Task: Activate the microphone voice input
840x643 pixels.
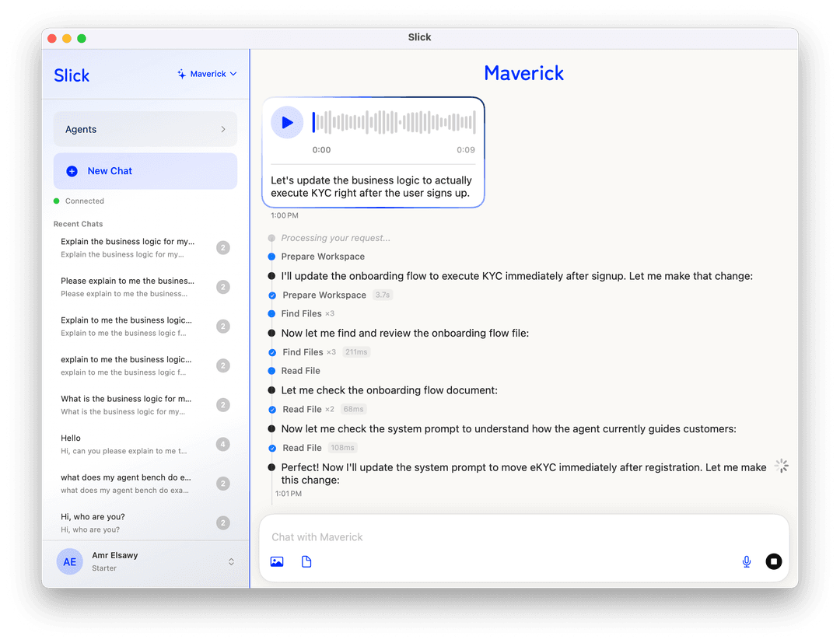Action: click(x=746, y=561)
